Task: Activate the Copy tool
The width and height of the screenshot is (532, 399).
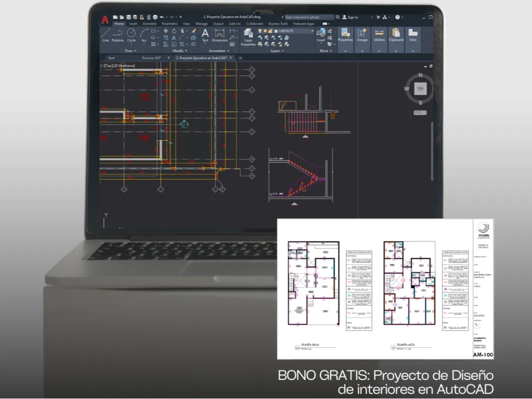Action: [x=166, y=37]
